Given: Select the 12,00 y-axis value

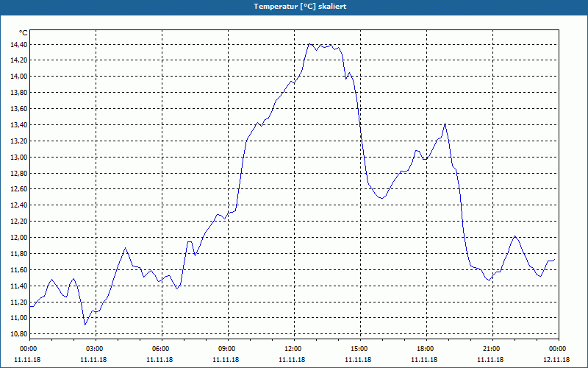Looking at the screenshot, I should (x=19, y=237).
